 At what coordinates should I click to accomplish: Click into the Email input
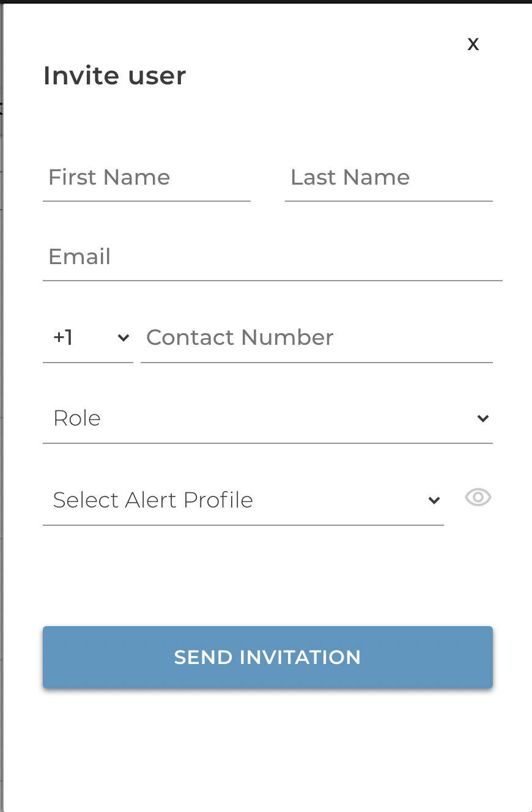coord(273,257)
